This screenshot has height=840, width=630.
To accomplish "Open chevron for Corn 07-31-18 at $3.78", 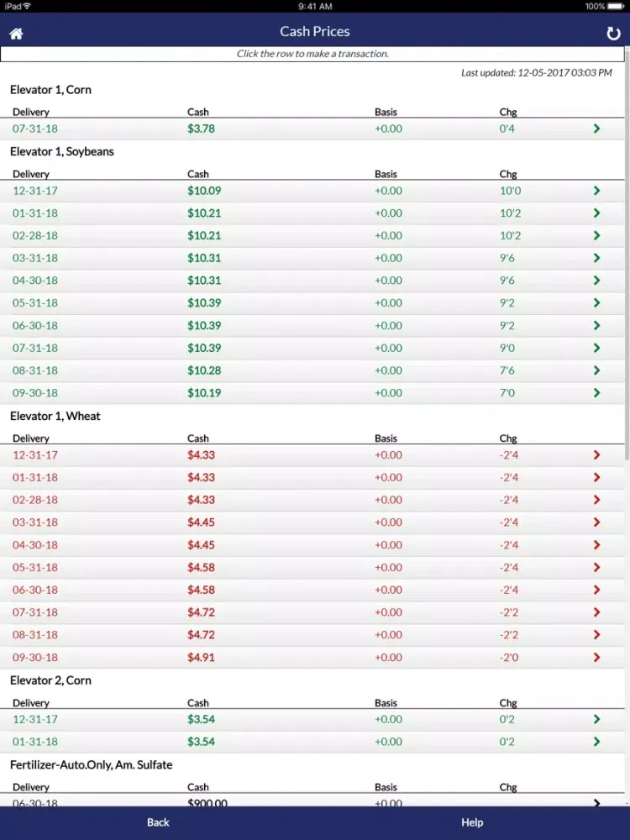I will (596, 129).
